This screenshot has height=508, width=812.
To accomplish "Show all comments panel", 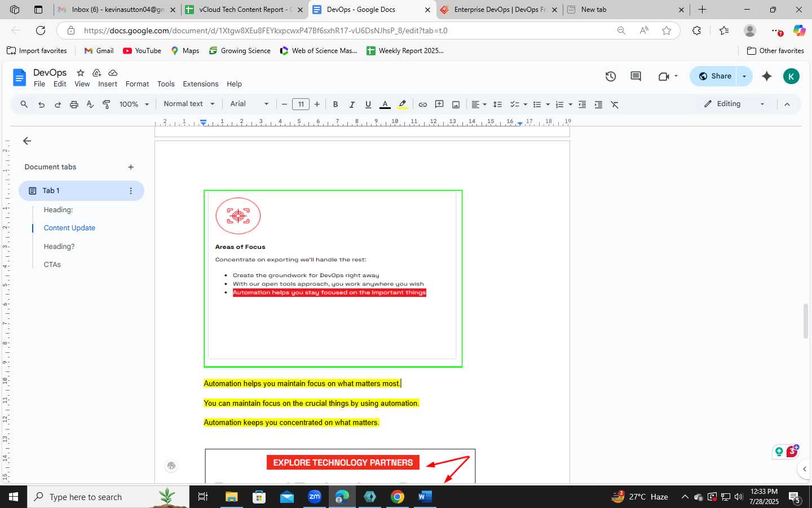I will 636,76.
